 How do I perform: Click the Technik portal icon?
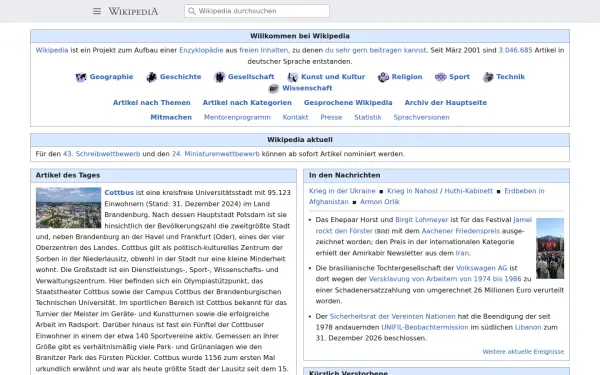point(488,77)
